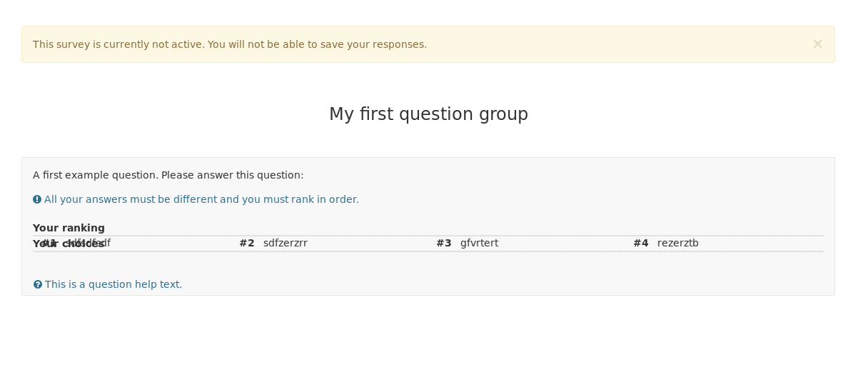Viewport: 868px width, 380px height.
Task: Click the 'Your ranking' label
Action: [69, 228]
